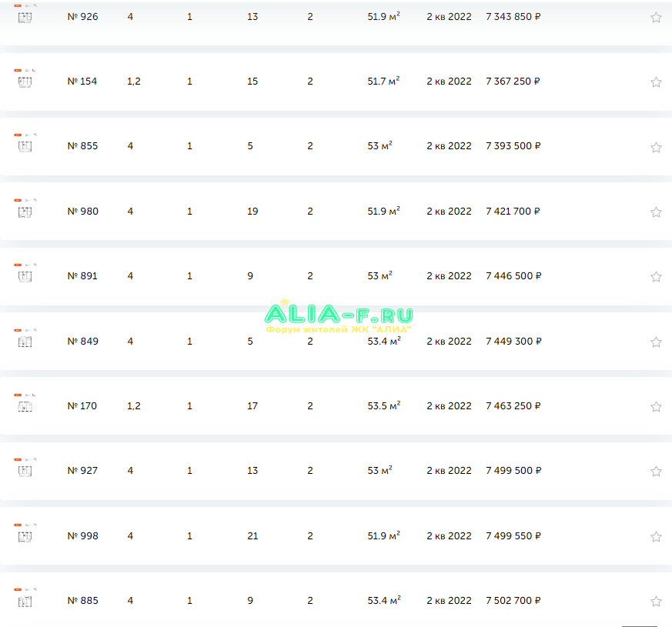Screen dimensions: 672x627
Task: Add apartment № 849 to favorites
Action: pos(656,342)
